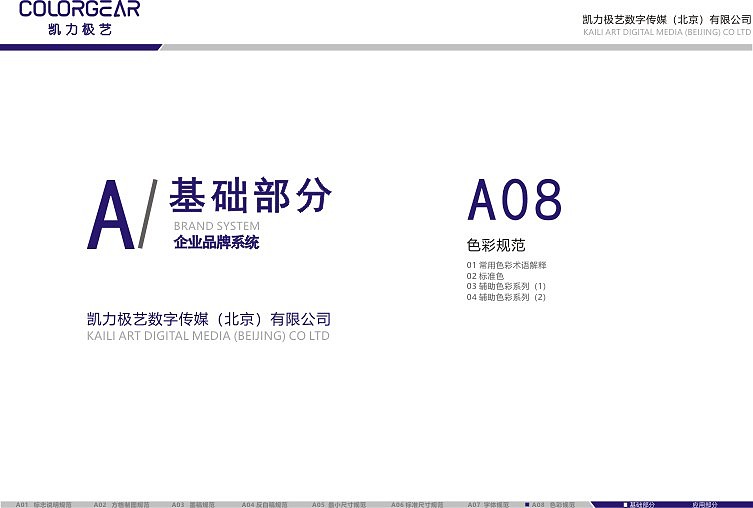Select the active A08 色彩规范 tab

[550, 505]
